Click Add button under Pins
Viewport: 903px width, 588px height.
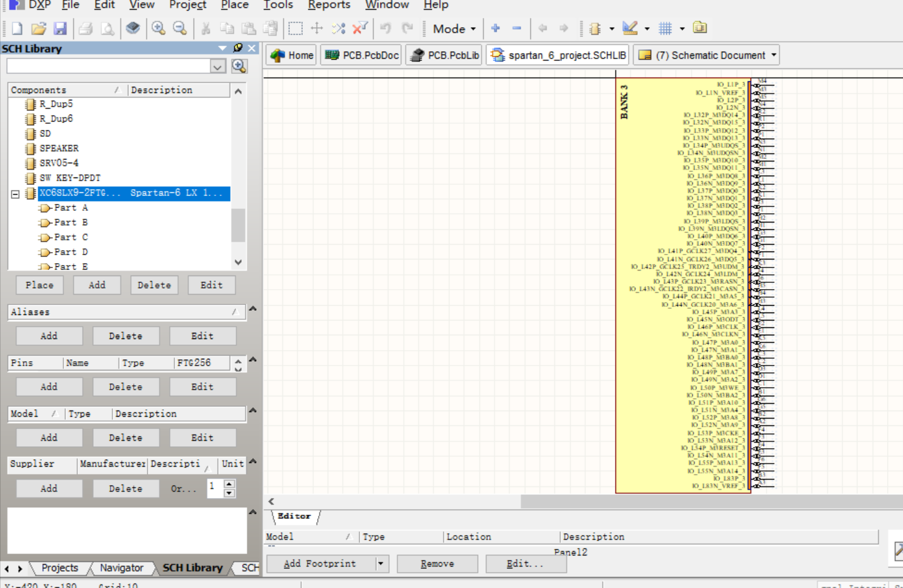coord(49,387)
